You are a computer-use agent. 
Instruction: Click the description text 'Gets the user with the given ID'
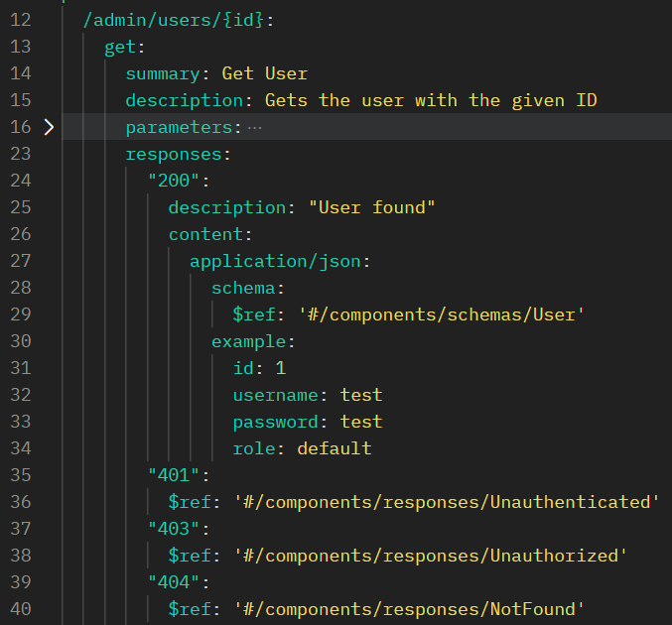429,100
